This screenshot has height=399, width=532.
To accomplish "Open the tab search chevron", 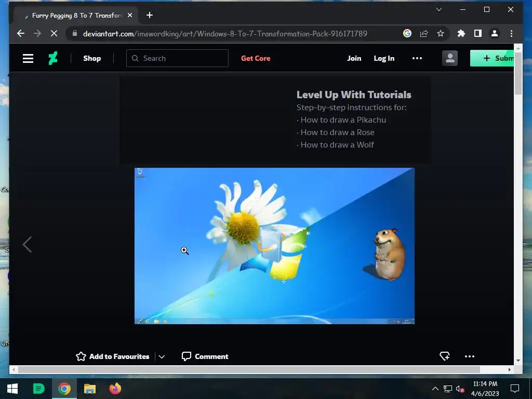I will 438,9.
